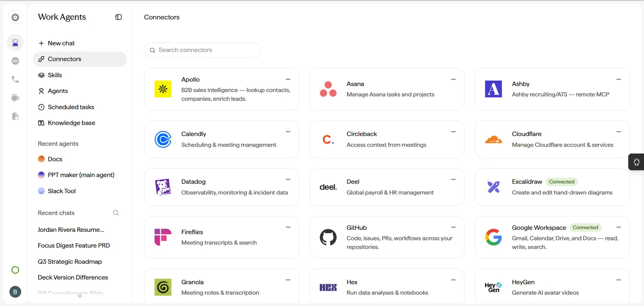
Task: Click the Recent agents heading
Action: click(58, 144)
